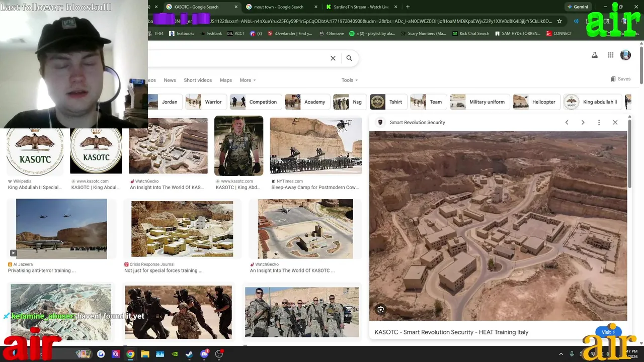This screenshot has width=644, height=362.
Task: Click the microphone tray icon
Action: pos(572,354)
